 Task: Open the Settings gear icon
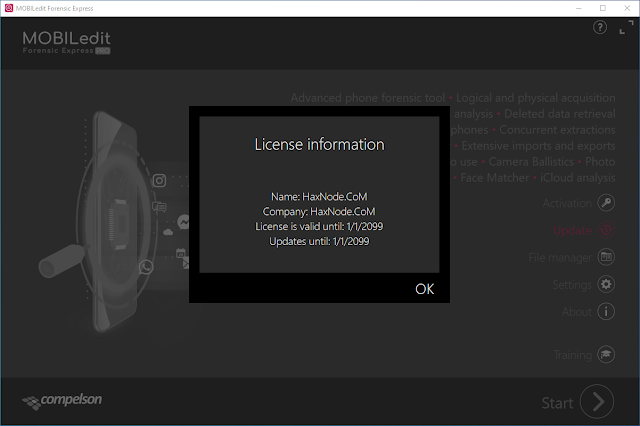(606, 284)
